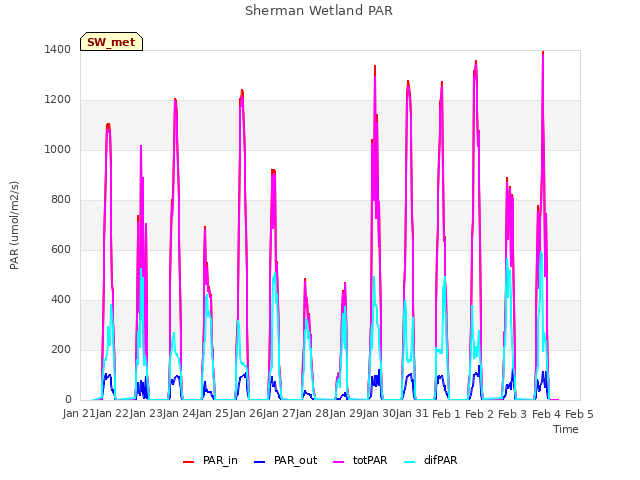Click the y-axis label PAR (umol/m2/s)
640x480 pixels.
pos(14,225)
